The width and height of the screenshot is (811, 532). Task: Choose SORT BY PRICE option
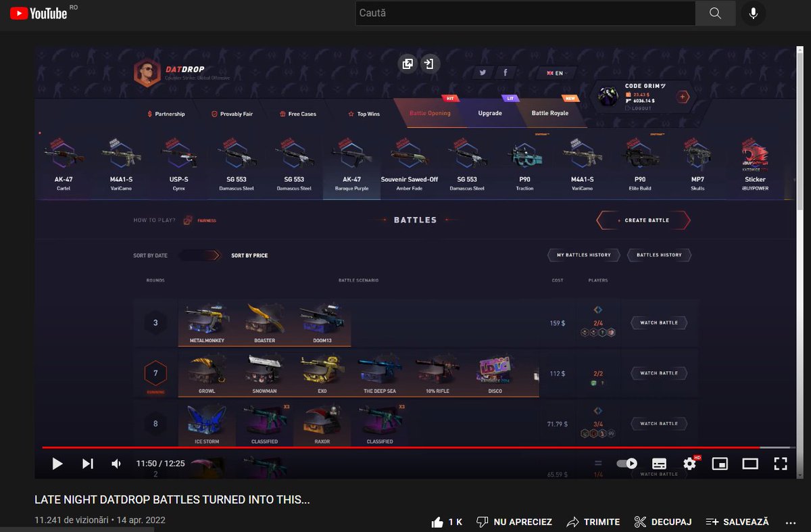[x=249, y=256]
